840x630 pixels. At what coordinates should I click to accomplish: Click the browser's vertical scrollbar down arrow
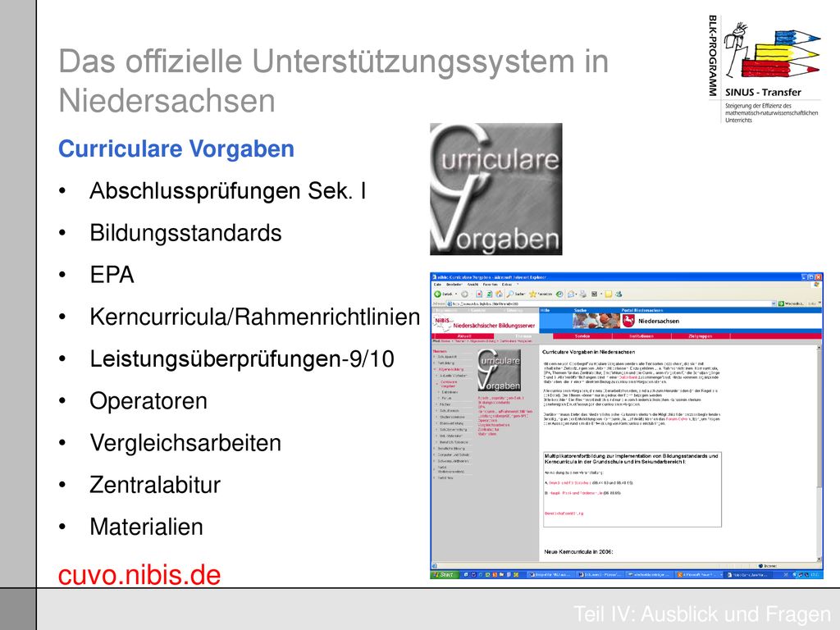point(819,559)
